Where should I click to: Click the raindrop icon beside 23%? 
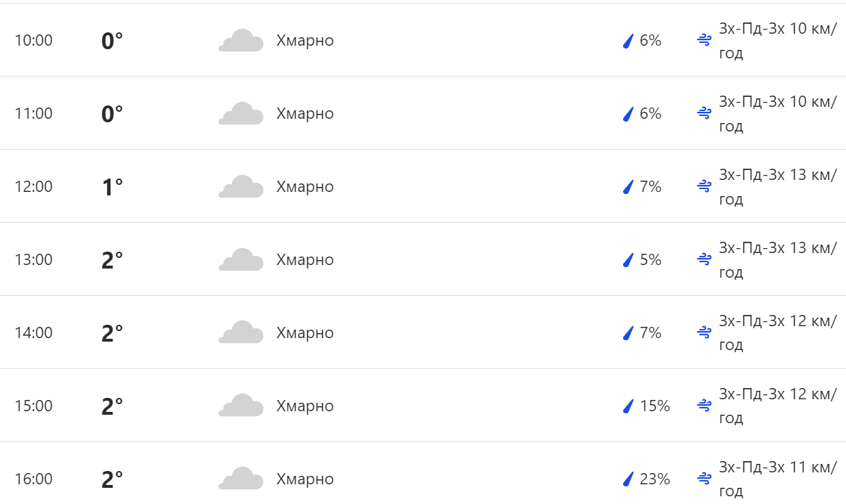[628, 479]
